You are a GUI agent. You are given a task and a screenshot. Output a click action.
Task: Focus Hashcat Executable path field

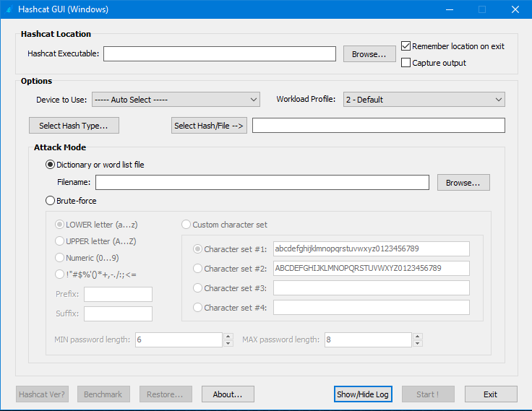220,53
